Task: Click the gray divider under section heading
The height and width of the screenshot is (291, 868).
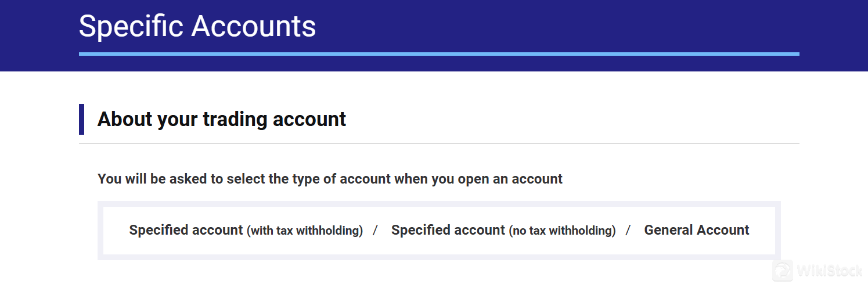Action: (x=439, y=143)
